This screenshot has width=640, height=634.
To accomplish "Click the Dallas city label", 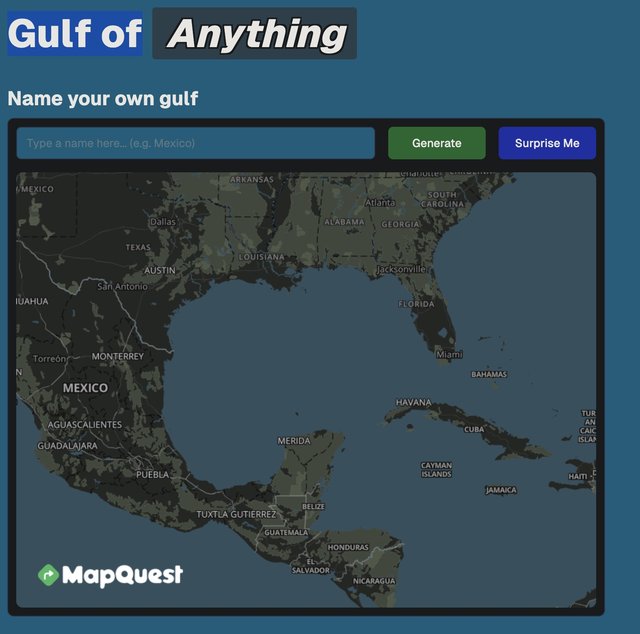I will coord(163,222).
